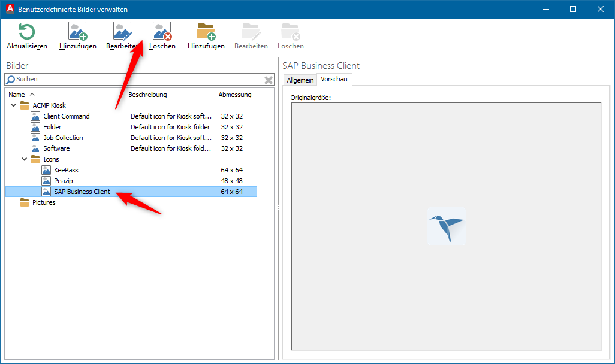Click Hinzufügen folder add icon
The width and height of the screenshot is (615, 364).
206,32
